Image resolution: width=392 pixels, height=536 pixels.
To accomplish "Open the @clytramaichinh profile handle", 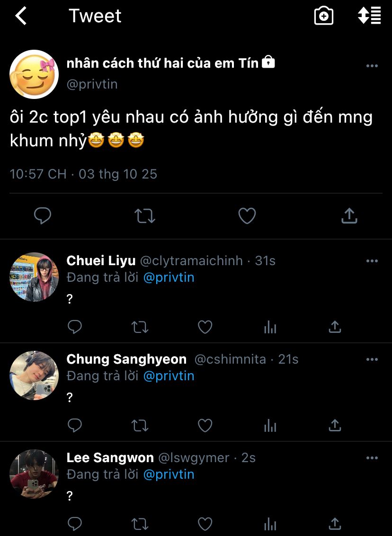I will [x=191, y=261].
